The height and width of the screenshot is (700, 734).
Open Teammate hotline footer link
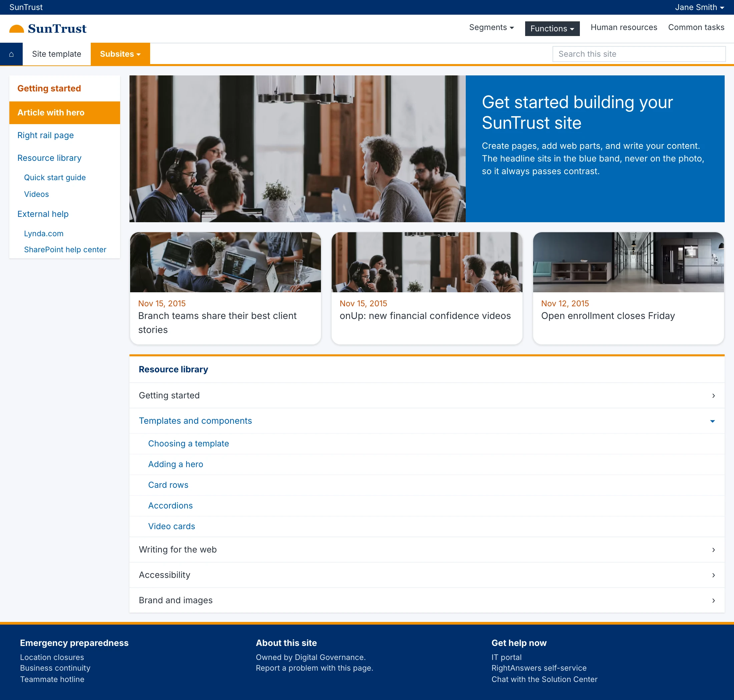(x=52, y=679)
